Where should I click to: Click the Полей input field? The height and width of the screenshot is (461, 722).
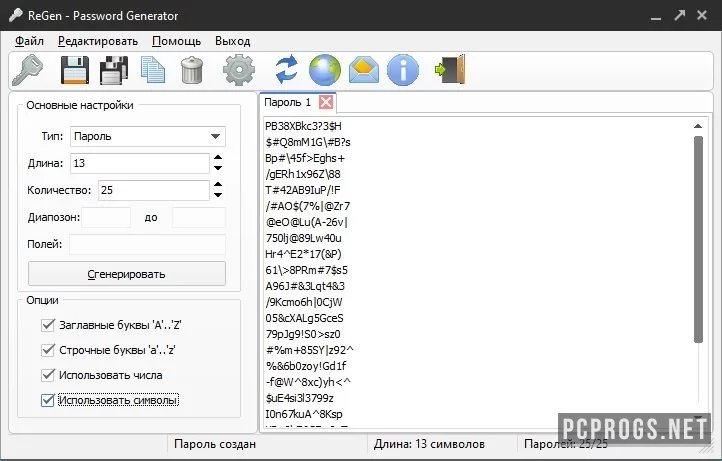(147, 245)
